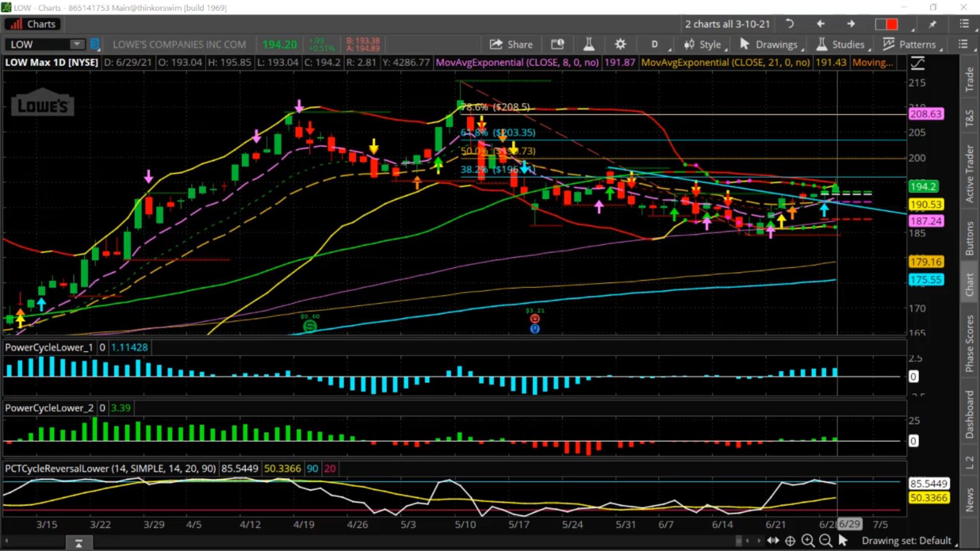The image size is (980, 551).
Task: Open the top-right window list menu icon
Action: 964,24
